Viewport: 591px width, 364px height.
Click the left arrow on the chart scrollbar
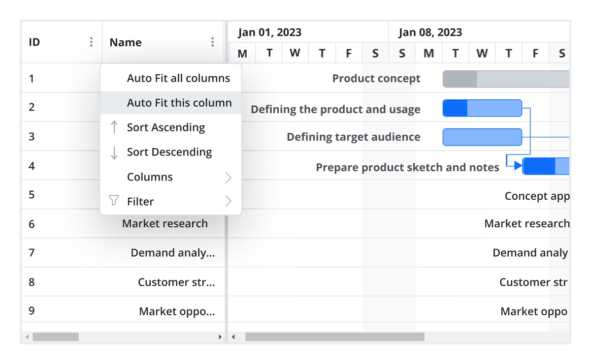[234, 337]
